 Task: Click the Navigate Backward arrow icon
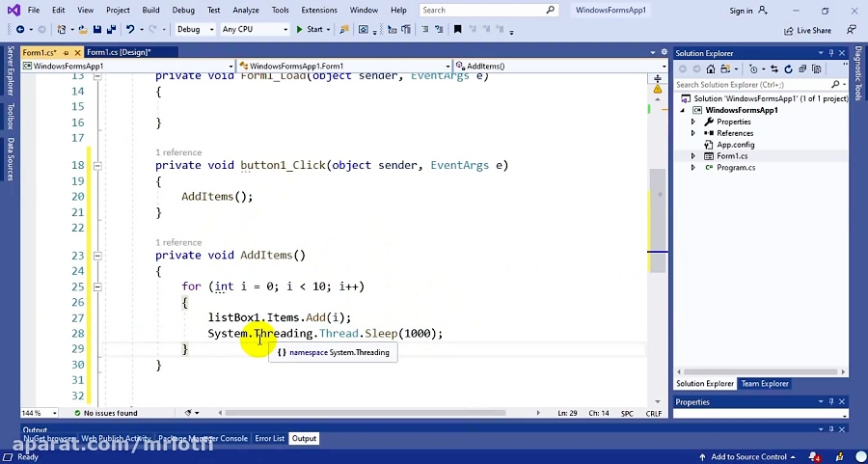[20, 29]
